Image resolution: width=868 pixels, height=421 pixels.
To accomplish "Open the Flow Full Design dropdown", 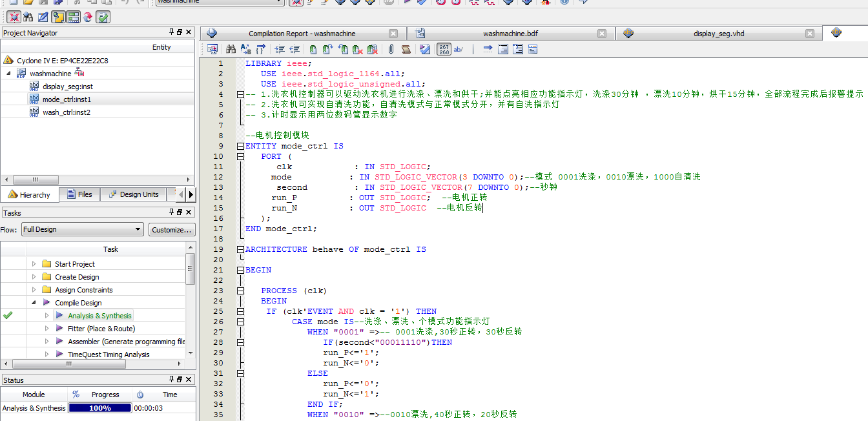I will click(82, 229).
